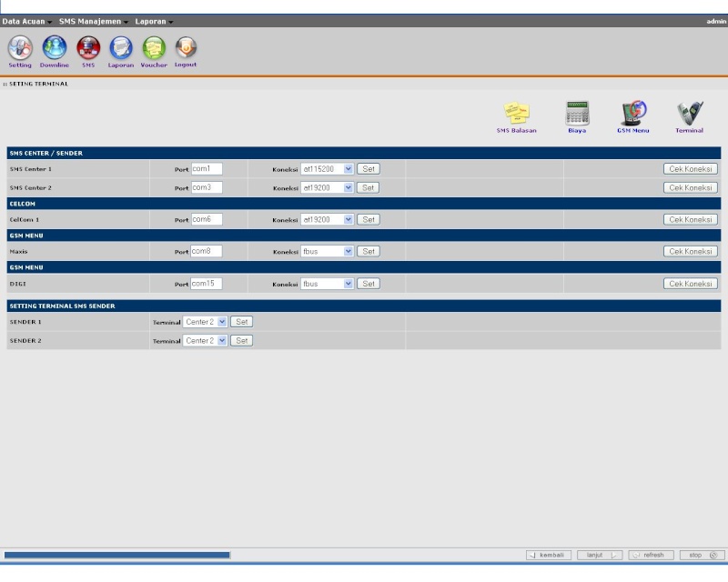Click Set button for SMS Center 2

pyautogui.click(x=369, y=187)
